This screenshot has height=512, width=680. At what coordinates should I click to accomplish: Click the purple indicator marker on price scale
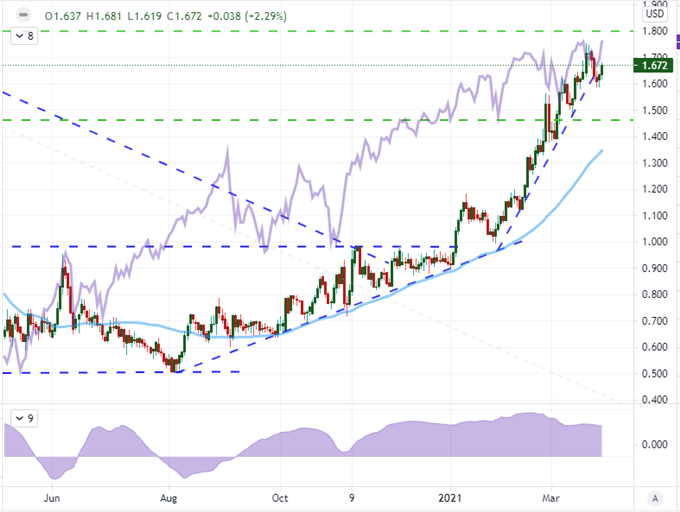pos(678,43)
